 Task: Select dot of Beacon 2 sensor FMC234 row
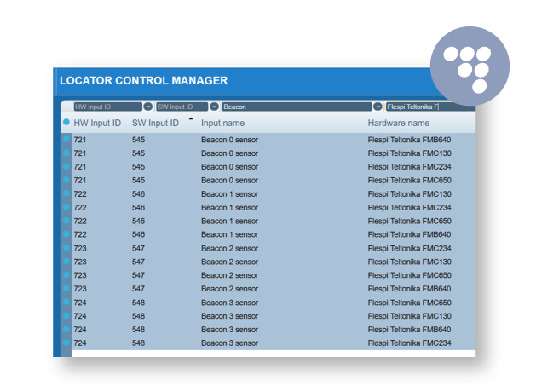click(x=66, y=248)
